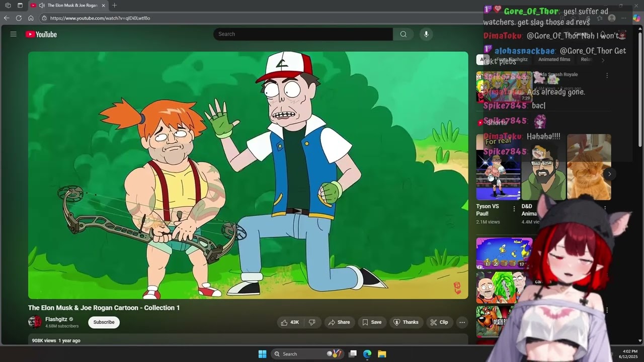644x362 pixels.
Task: Save the video to a playlist
Action: (372, 322)
